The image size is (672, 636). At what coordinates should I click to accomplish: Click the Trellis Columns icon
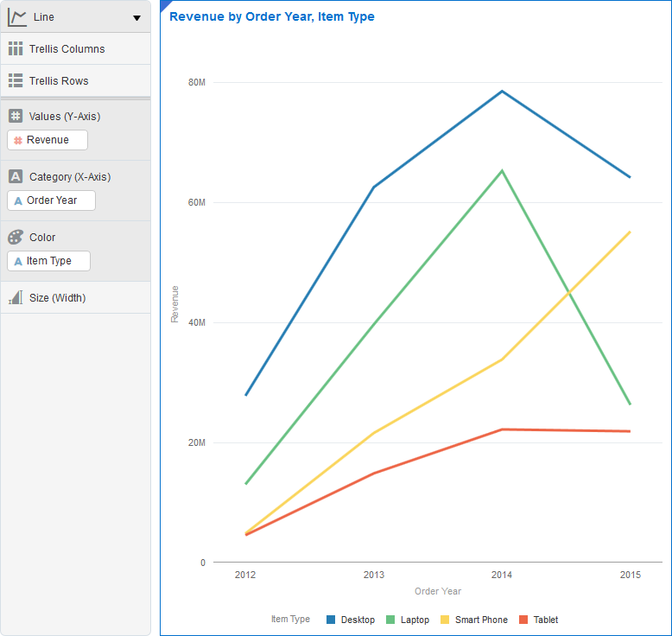pyautogui.click(x=16, y=48)
